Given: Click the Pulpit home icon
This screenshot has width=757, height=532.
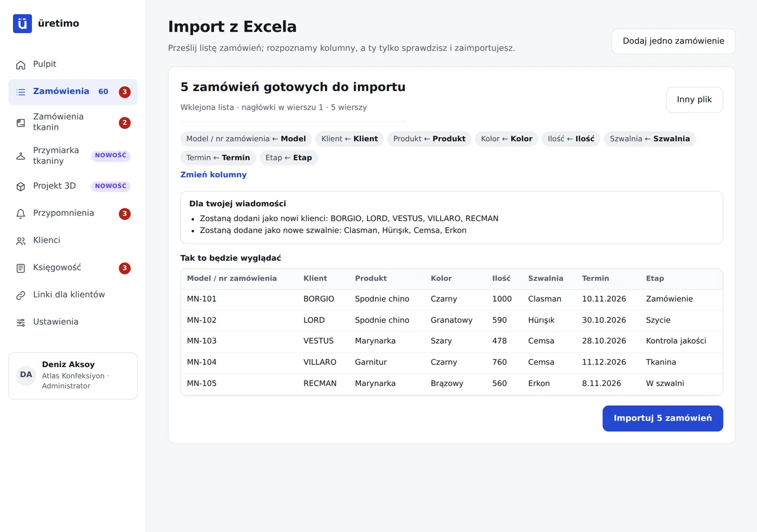Looking at the screenshot, I should (21, 65).
